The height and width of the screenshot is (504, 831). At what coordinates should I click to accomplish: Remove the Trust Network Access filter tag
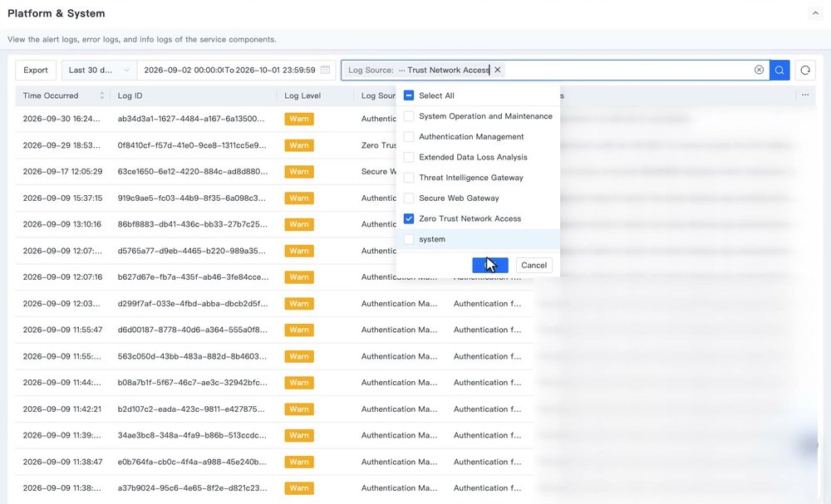[497, 70]
